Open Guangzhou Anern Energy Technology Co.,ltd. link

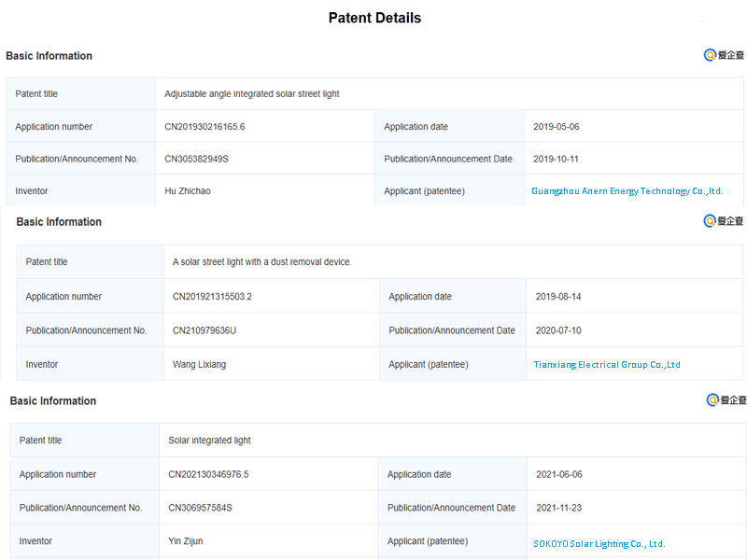click(x=627, y=191)
